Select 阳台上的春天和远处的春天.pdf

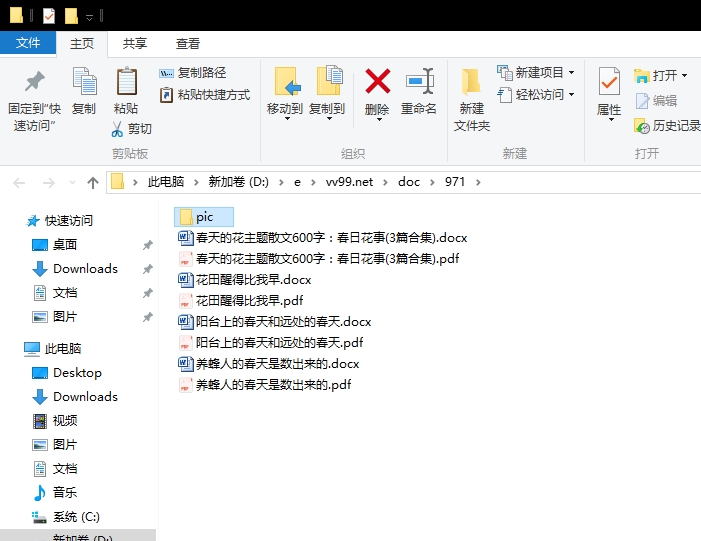270,343
